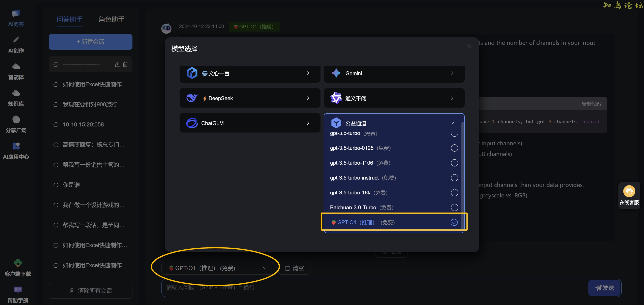The height and width of the screenshot is (305, 644).
Task: Click the chat icon beside 高情商回复 conversation
Action: point(56,145)
